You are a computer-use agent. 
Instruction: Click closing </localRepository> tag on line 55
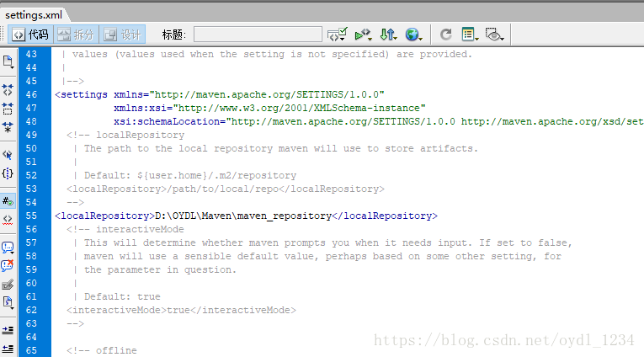click(x=385, y=216)
